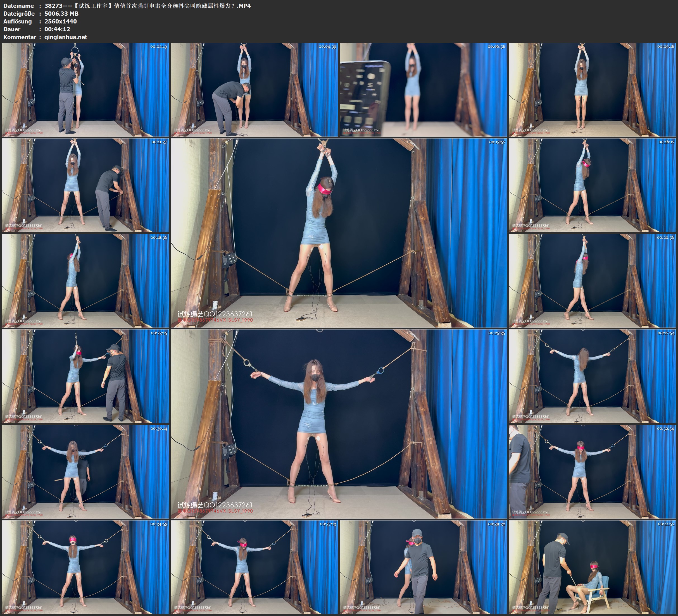Select the thumbnail at 00:20:56
The width and height of the screenshot is (678, 616).
593,281
